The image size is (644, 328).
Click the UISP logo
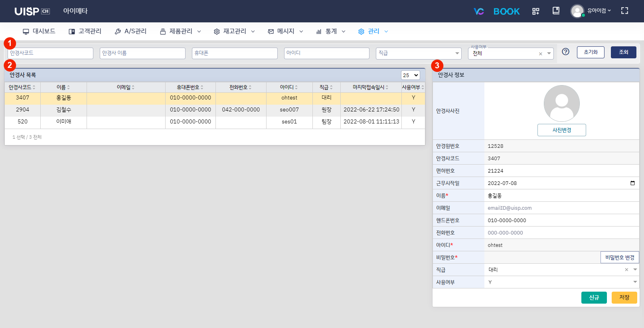pos(32,11)
